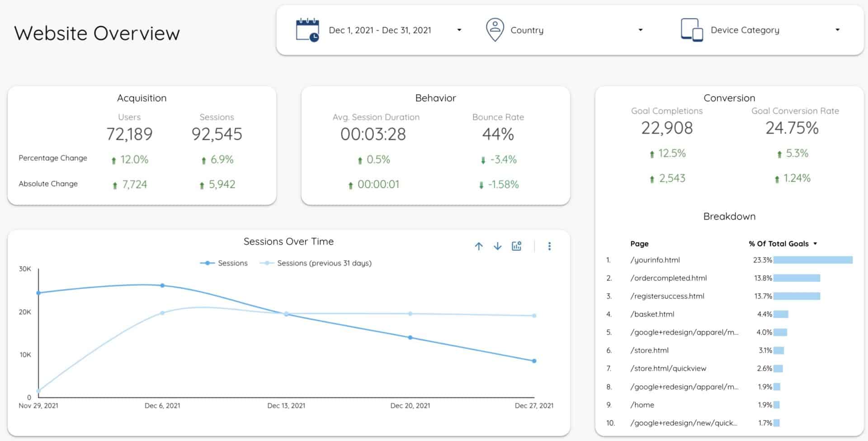Click the down arrow icon above Sessions chart
Image resolution: width=868 pixels, height=441 pixels.
pos(497,246)
